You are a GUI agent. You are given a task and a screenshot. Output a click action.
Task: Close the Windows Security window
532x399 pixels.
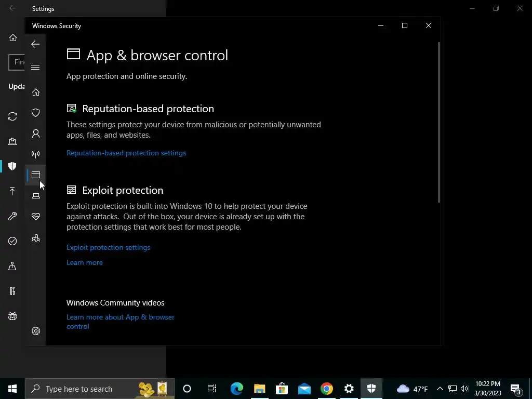pyautogui.click(x=429, y=26)
